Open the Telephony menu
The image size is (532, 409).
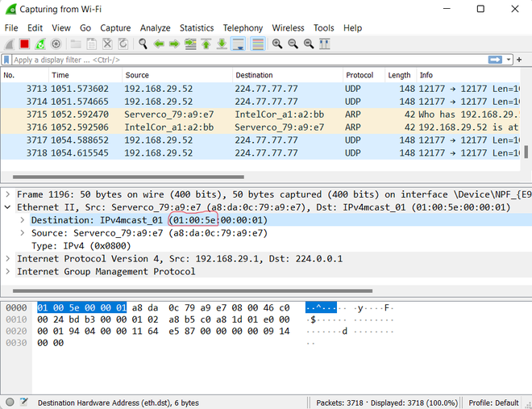pos(243,28)
